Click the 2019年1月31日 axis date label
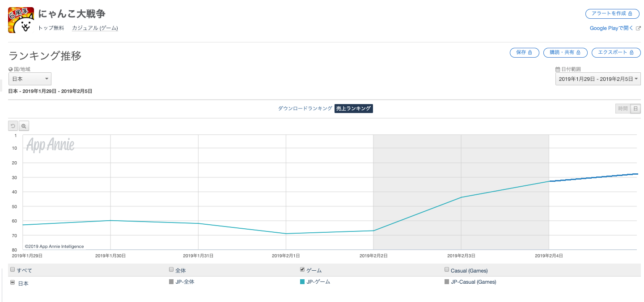 click(x=198, y=256)
